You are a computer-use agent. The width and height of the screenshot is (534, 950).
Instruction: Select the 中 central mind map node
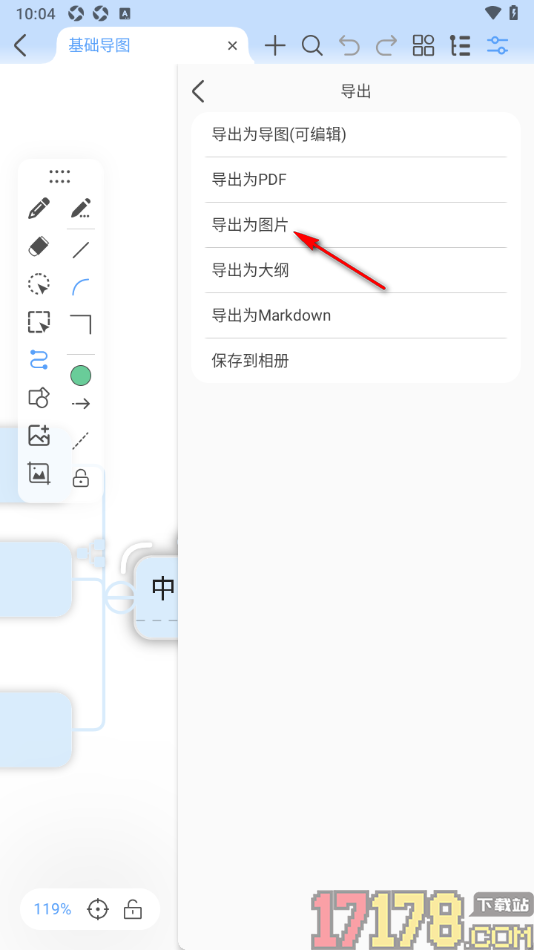(x=156, y=598)
